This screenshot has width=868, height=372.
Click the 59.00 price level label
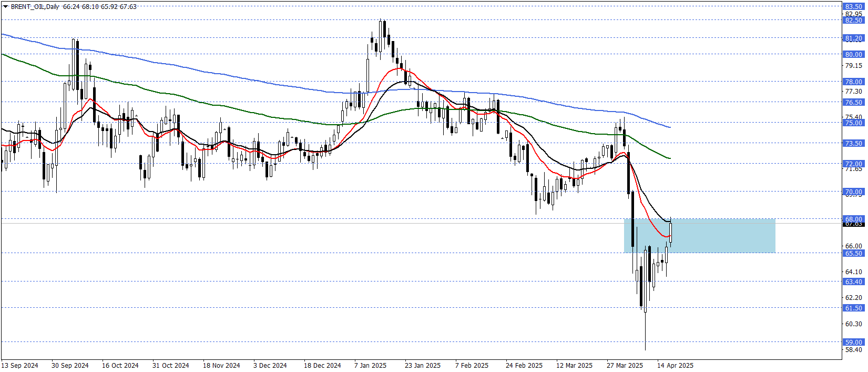[x=853, y=342]
